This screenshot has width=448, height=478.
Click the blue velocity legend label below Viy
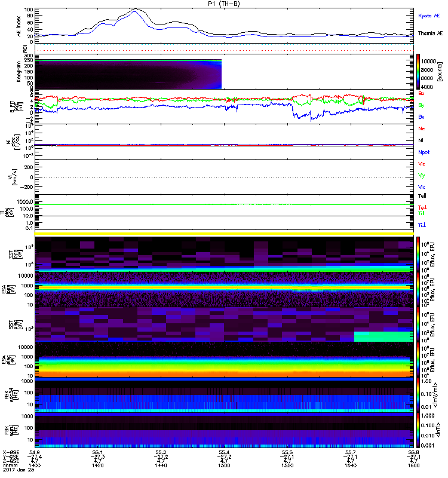pyautogui.click(x=421, y=187)
